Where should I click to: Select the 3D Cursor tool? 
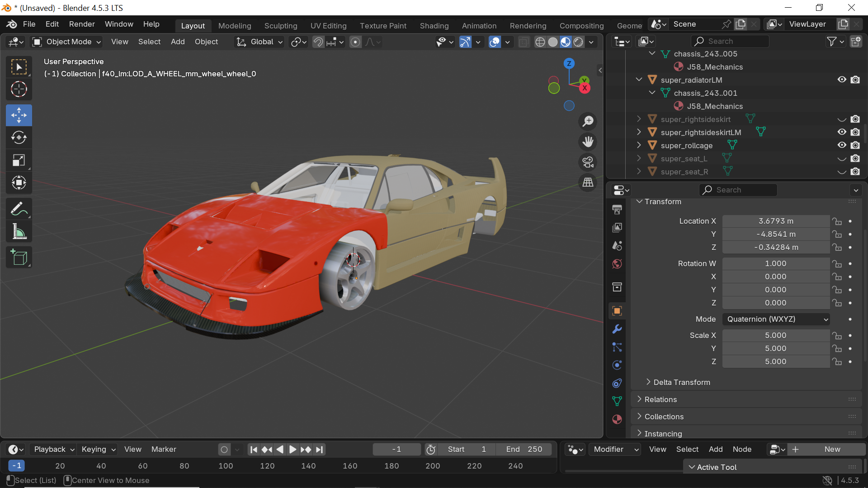pos(19,89)
